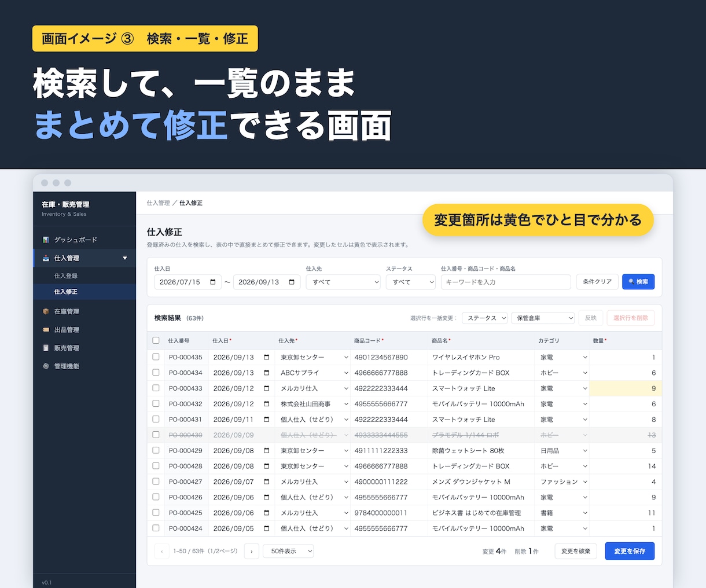Open supplier dropdown ABCサプライ in row PO-000434

[x=314, y=373]
